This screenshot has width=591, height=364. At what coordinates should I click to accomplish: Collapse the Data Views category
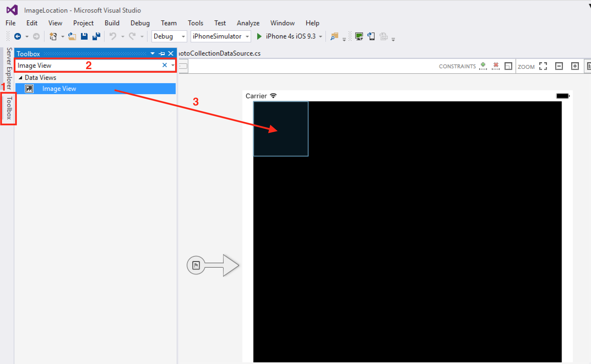point(20,78)
